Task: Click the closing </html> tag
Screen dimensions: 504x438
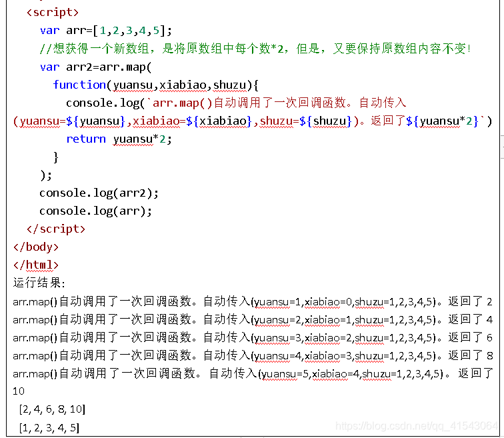Action: coord(36,265)
